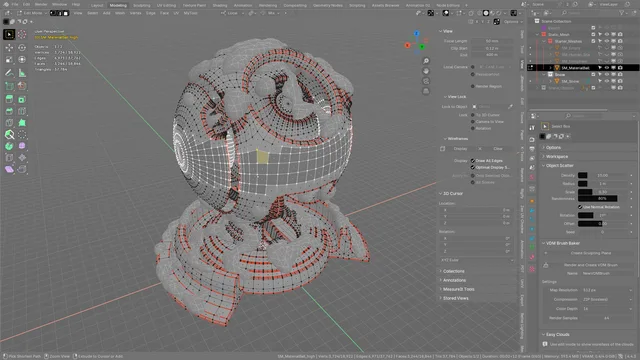Screen dimensions: 640x360
Task: Select the Knife tool
Action: 9,123
